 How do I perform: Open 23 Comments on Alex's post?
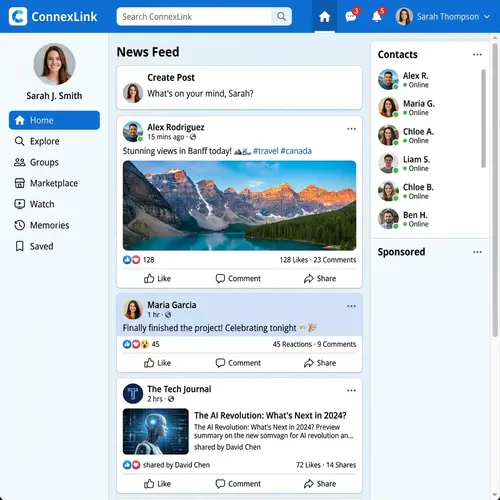335,260
